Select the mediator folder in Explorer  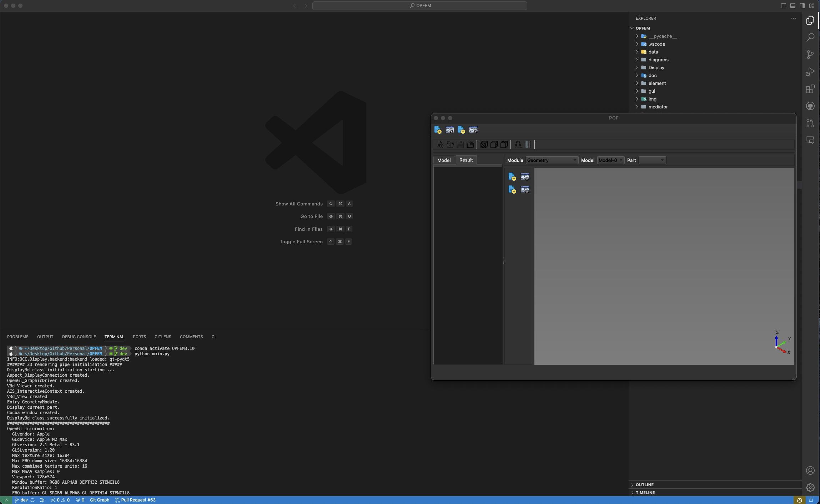pyautogui.click(x=658, y=107)
